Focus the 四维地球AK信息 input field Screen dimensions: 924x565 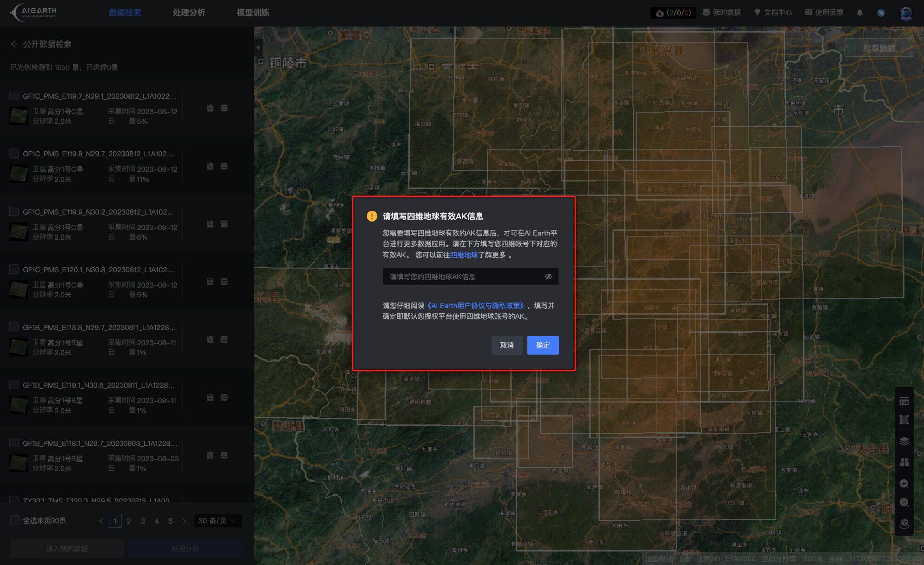point(471,276)
